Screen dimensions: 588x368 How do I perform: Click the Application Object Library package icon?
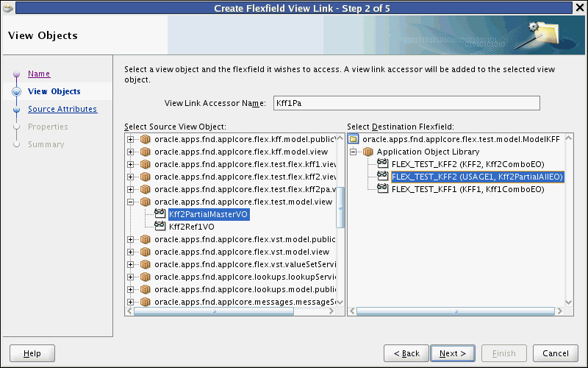point(368,152)
